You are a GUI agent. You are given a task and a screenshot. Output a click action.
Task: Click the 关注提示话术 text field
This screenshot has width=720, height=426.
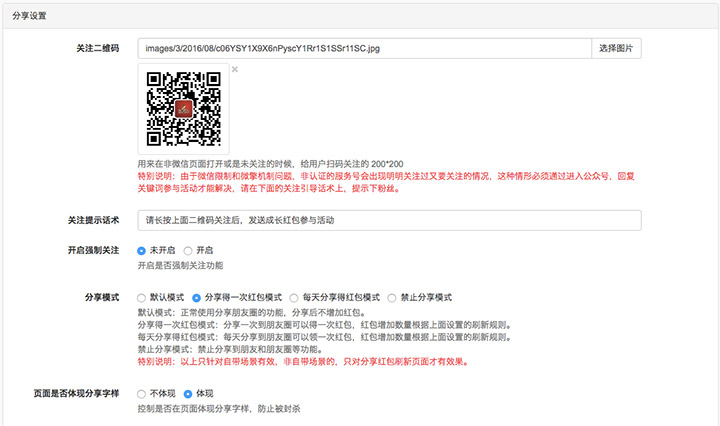point(389,220)
